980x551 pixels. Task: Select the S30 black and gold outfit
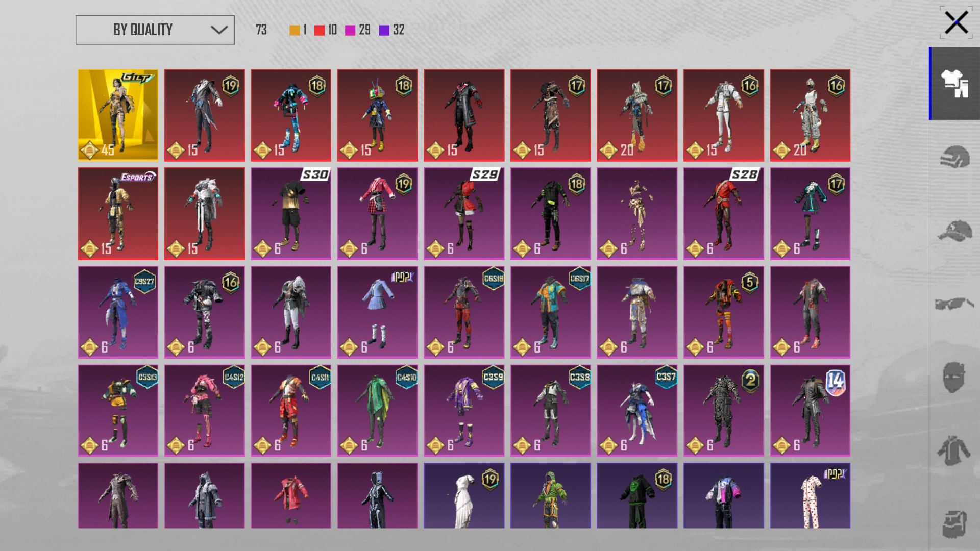pos(291,214)
